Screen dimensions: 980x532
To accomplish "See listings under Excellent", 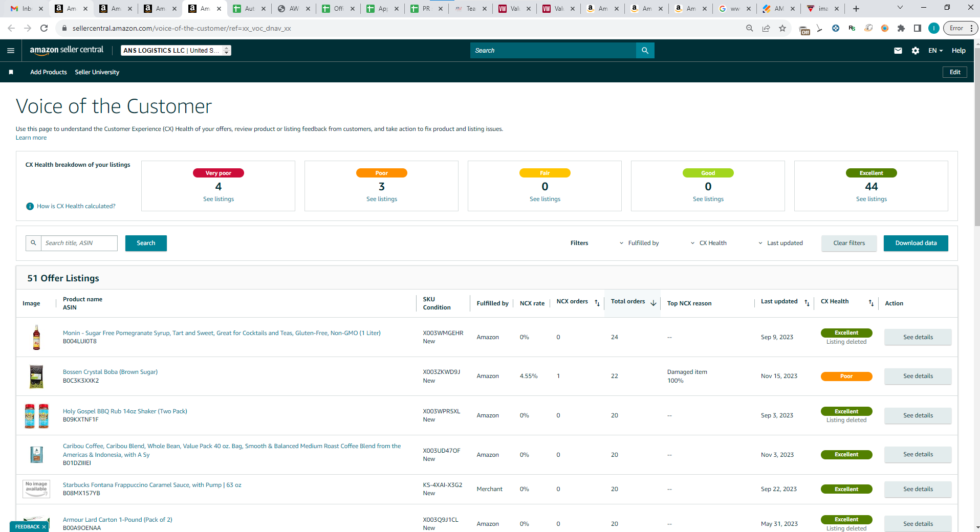I will coord(872,199).
